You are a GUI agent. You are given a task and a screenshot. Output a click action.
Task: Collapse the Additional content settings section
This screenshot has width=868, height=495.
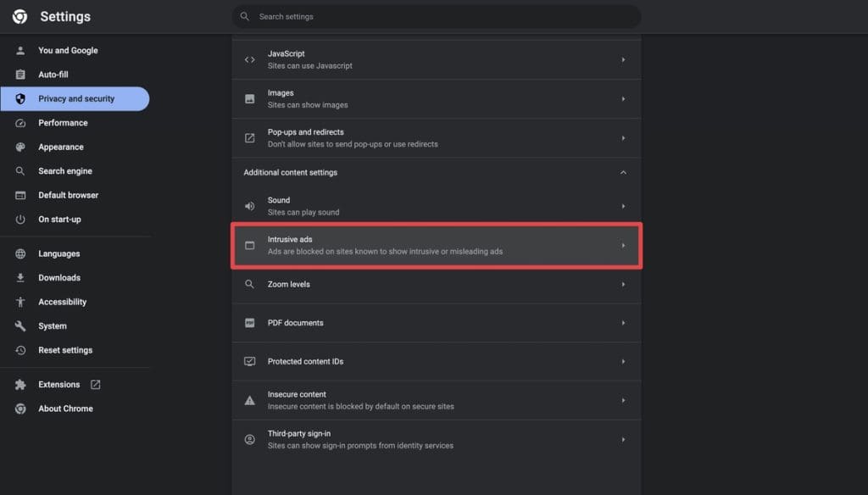tap(623, 173)
